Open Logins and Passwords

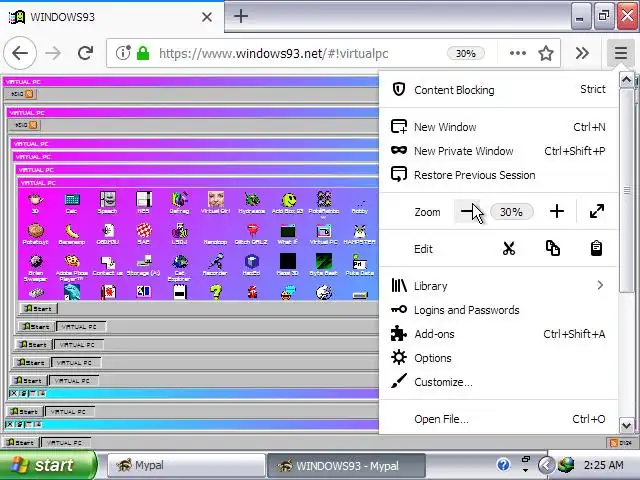pyautogui.click(x=498, y=310)
